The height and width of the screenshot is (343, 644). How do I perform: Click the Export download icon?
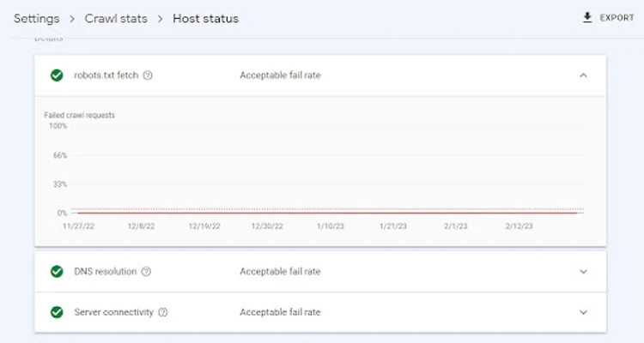coord(587,18)
